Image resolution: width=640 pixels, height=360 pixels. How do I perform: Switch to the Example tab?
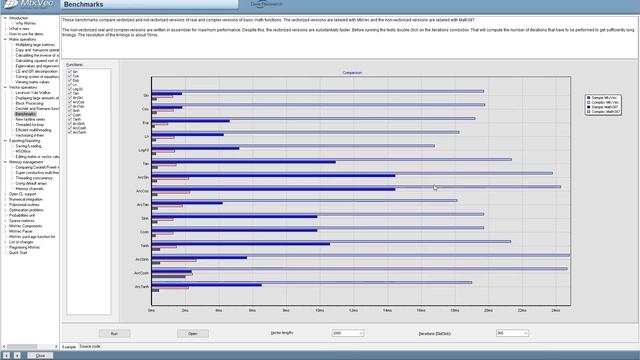point(69,347)
